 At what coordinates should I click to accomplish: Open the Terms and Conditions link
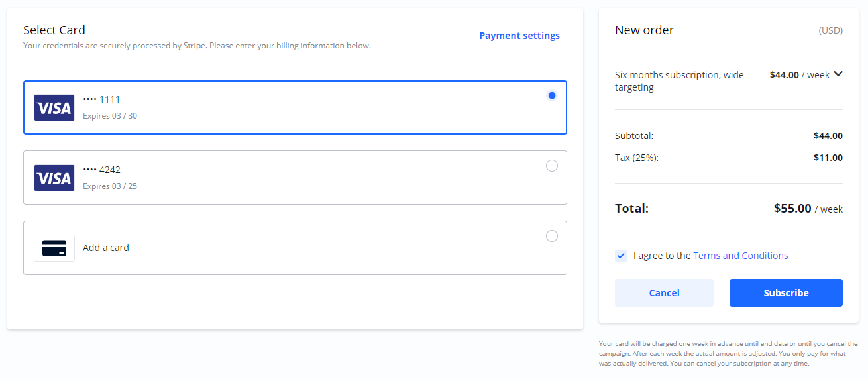pos(740,256)
